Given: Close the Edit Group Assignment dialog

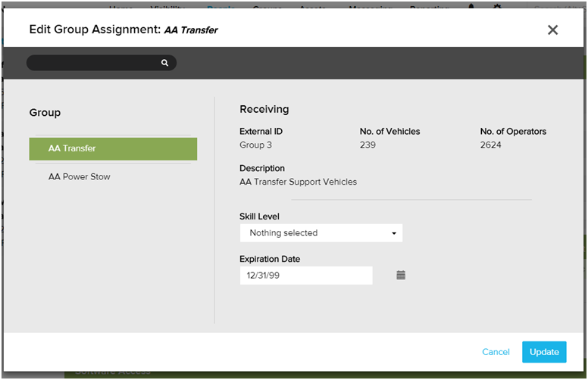Looking at the screenshot, I should pyautogui.click(x=552, y=30).
